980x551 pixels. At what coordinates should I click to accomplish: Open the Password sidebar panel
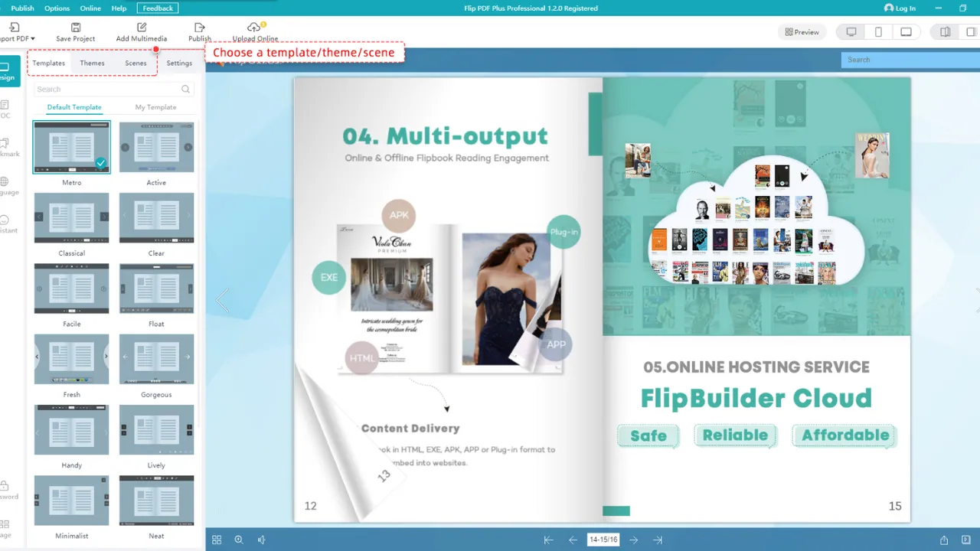[x=8, y=490]
